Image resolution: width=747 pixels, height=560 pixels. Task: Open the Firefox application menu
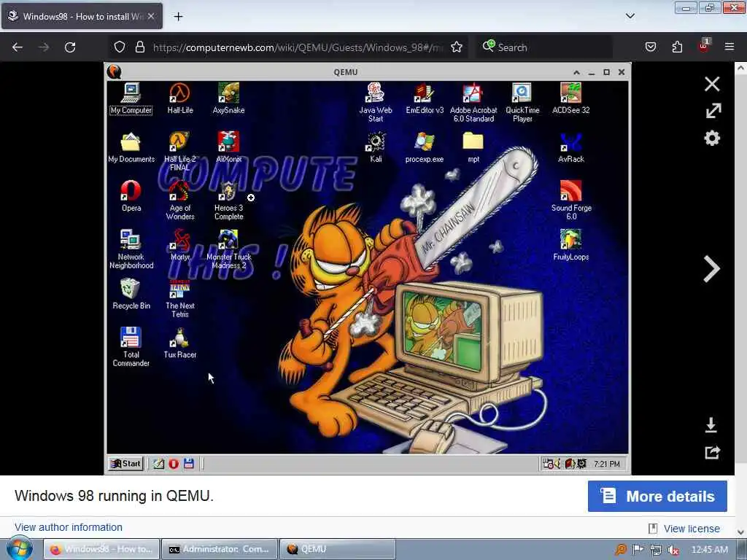point(729,47)
